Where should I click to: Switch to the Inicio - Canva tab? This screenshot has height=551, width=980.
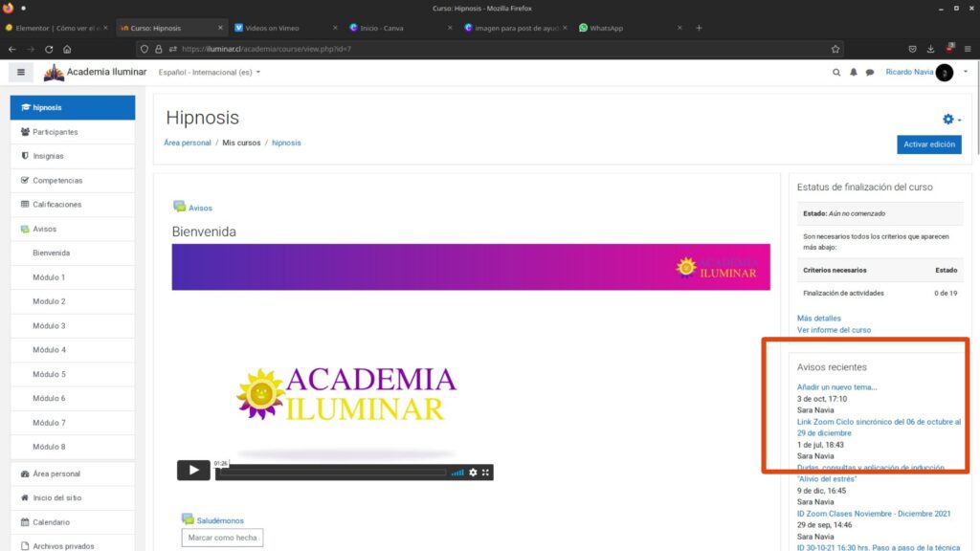[401, 28]
